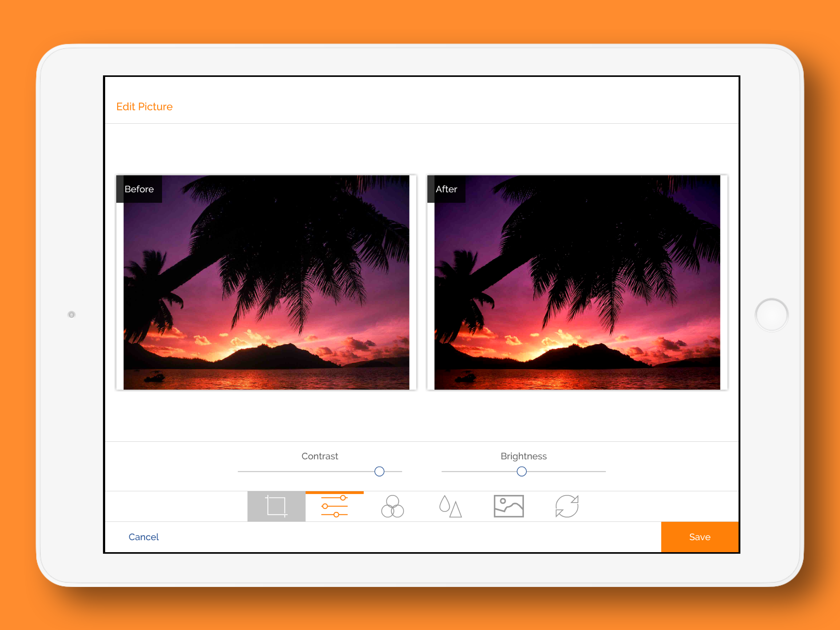
Task: Click the Contrast label
Action: (320, 456)
